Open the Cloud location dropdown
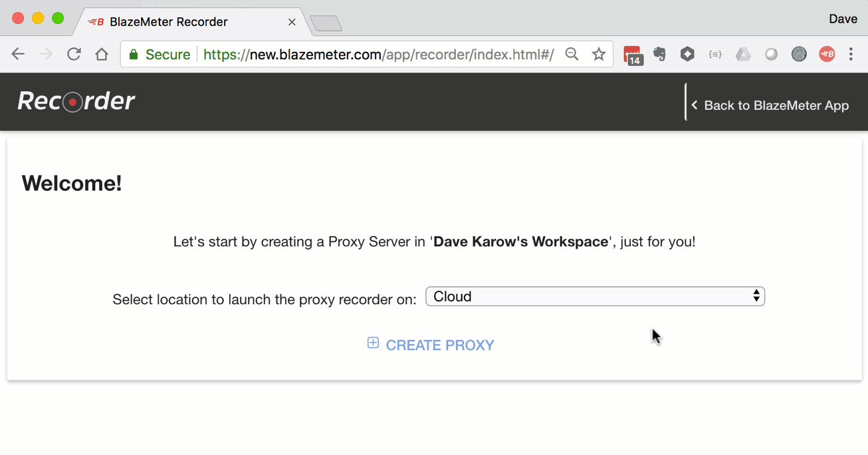Screen dimensions: 868x455 click(x=595, y=297)
